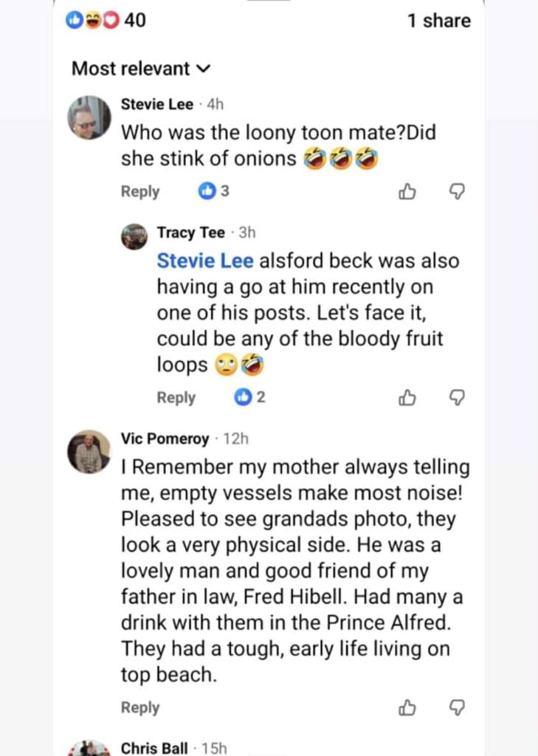
Task: Expand the Most relevant sort dropdown
Action: tap(140, 69)
